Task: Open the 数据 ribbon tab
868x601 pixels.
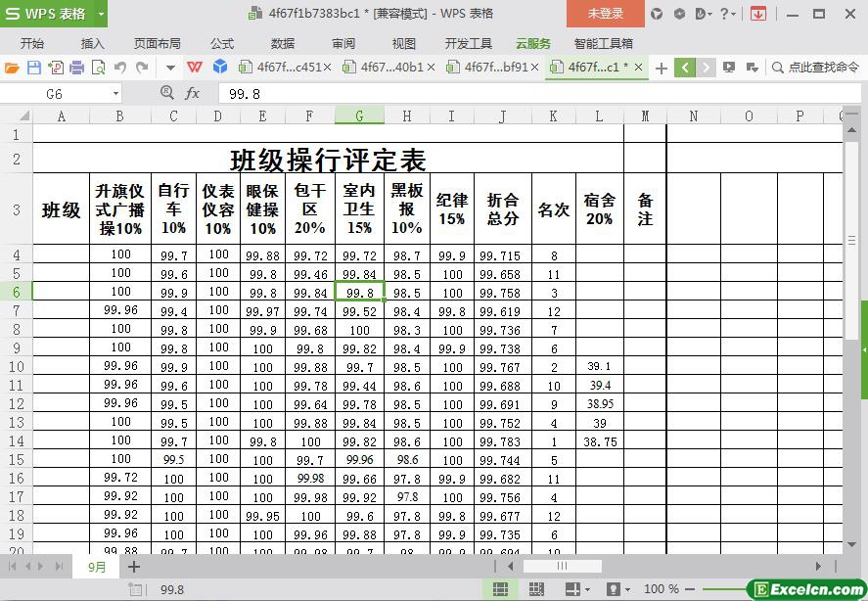Action: pos(283,43)
